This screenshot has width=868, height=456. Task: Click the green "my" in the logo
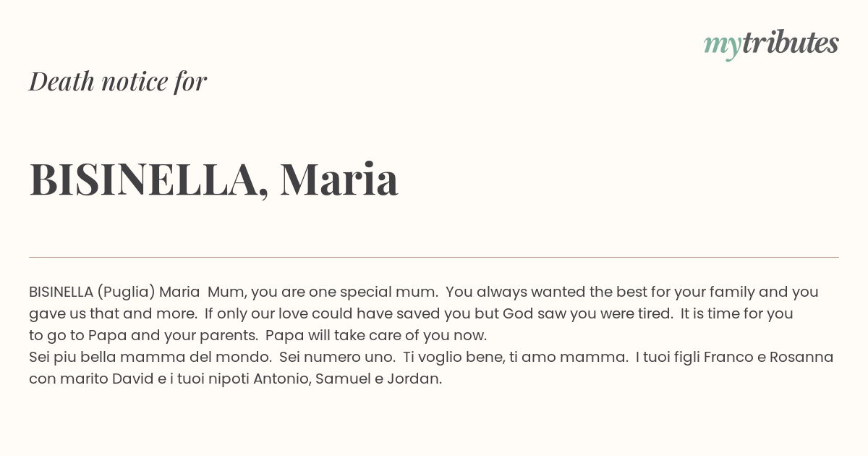point(723,46)
